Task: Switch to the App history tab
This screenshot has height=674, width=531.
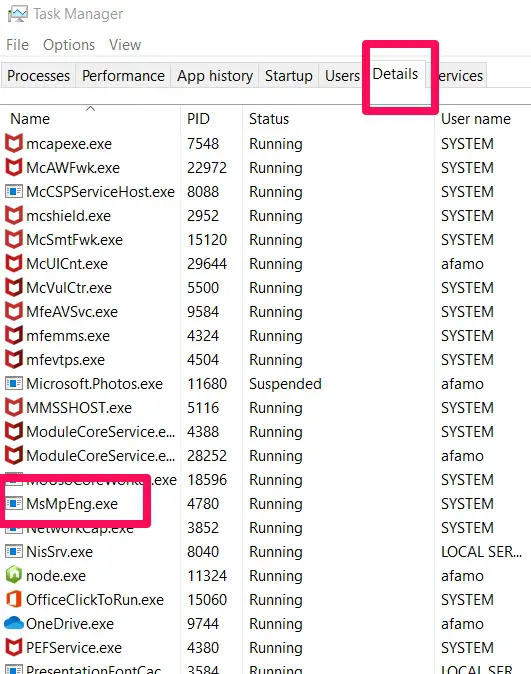Action: coord(215,76)
